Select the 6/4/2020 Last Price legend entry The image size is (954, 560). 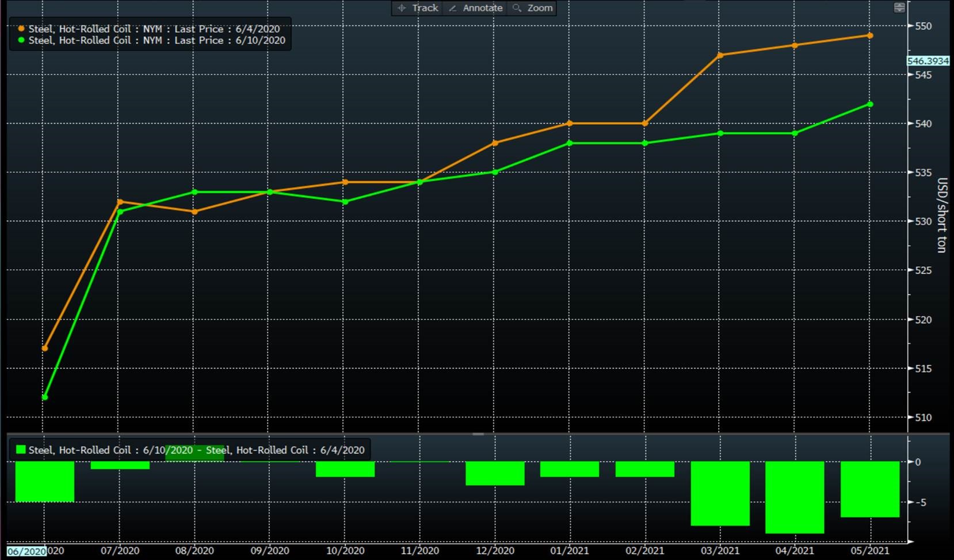(x=154, y=29)
